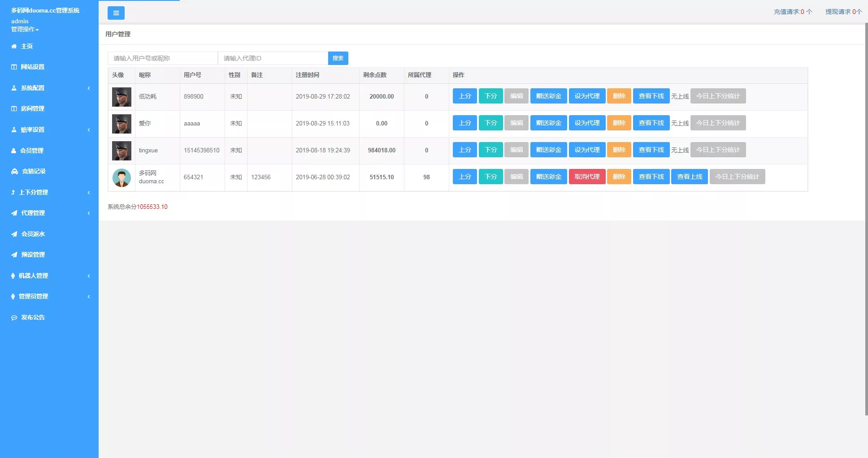Viewport: 868px width, 458px height.
Task: Open the 管理操作 dropdown menu
Action: pyautogui.click(x=24, y=29)
